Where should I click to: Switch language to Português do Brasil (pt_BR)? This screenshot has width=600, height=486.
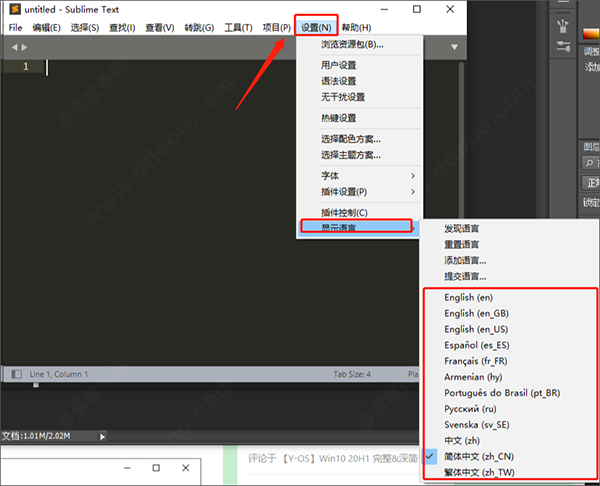[x=509, y=393]
